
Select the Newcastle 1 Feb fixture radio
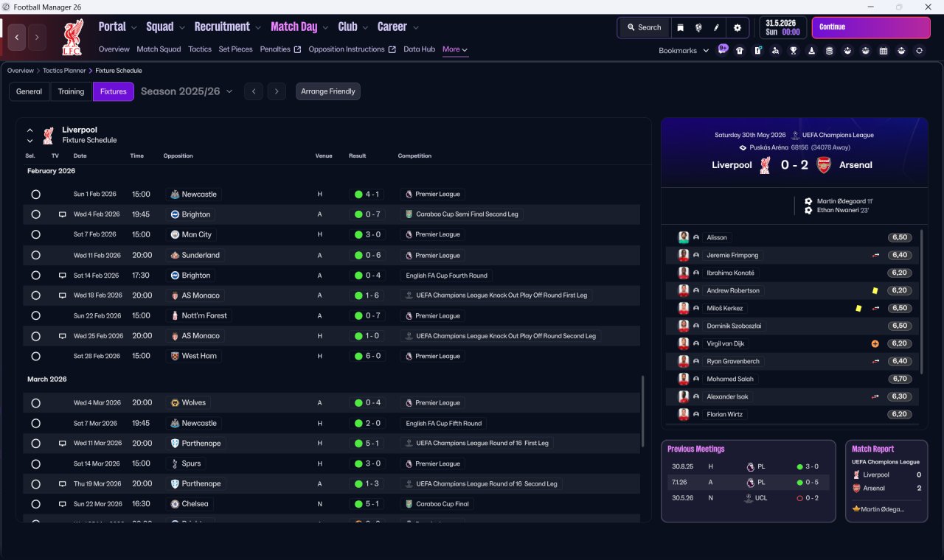[x=35, y=195]
